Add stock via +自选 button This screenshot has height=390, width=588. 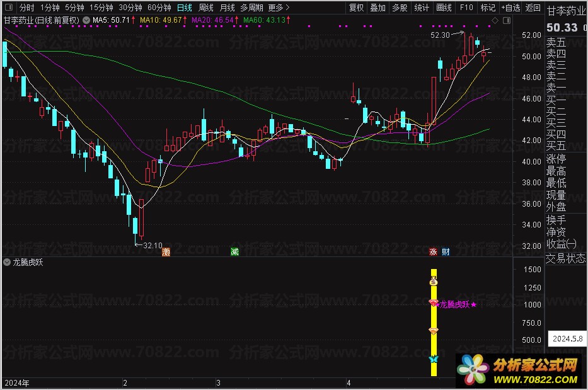511,8
